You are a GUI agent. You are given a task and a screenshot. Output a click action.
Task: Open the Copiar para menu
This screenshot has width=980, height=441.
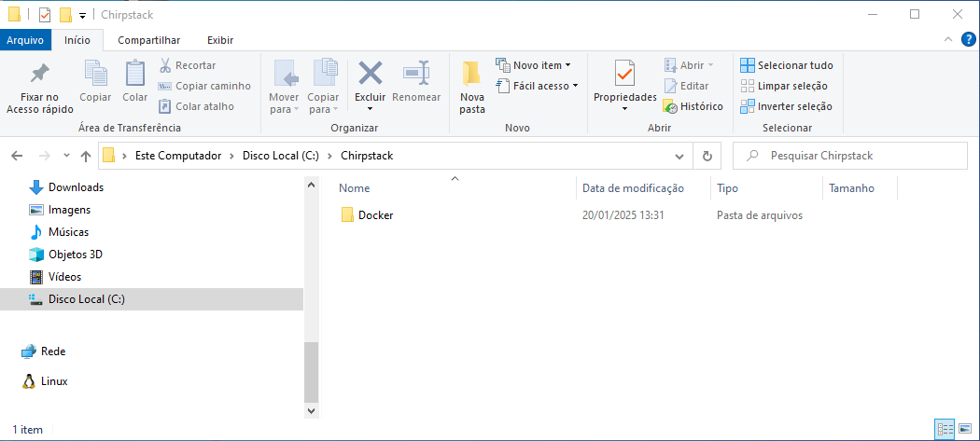(323, 87)
